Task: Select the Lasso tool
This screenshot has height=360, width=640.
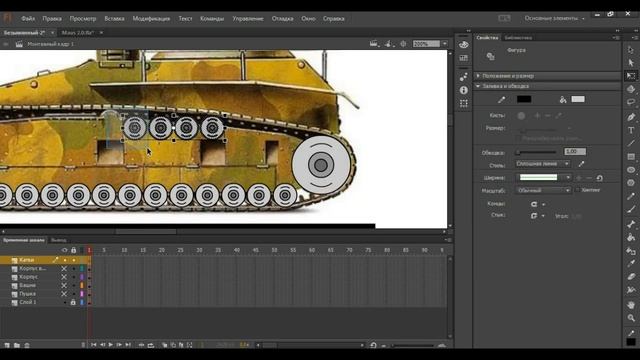Action: click(x=631, y=102)
